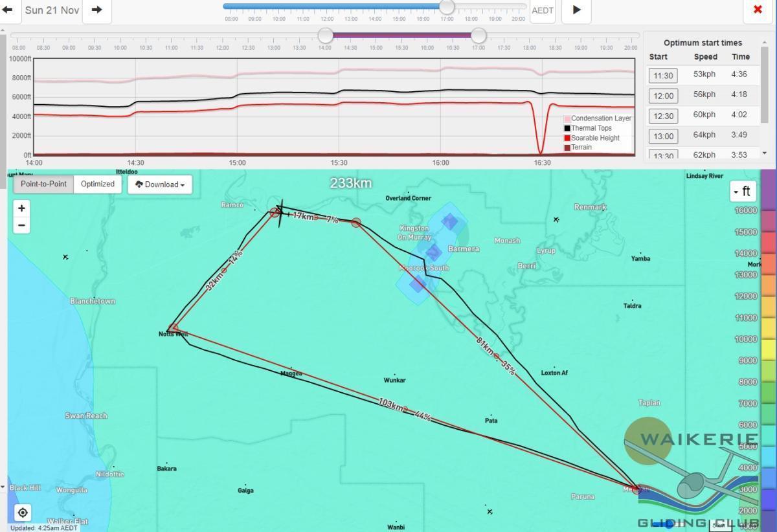
Task: Open the Download dropdown menu
Action: point(160,184)
